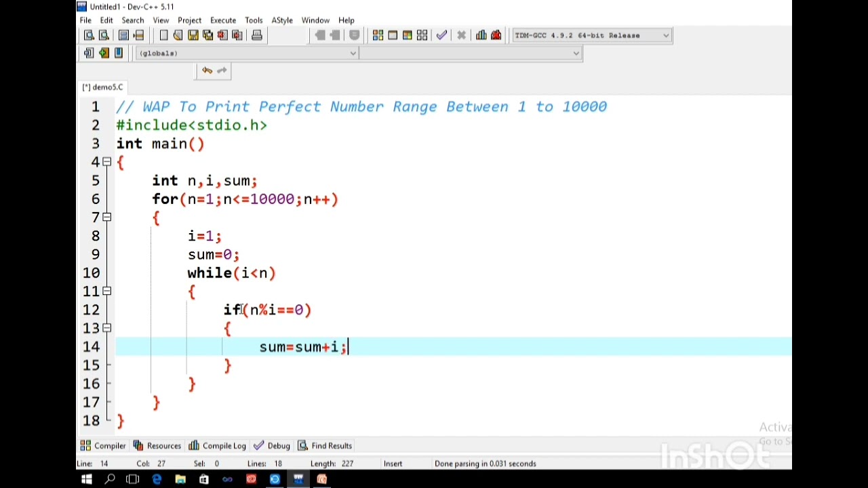Collapse the if-block fold at line 13

coord(106,328)
